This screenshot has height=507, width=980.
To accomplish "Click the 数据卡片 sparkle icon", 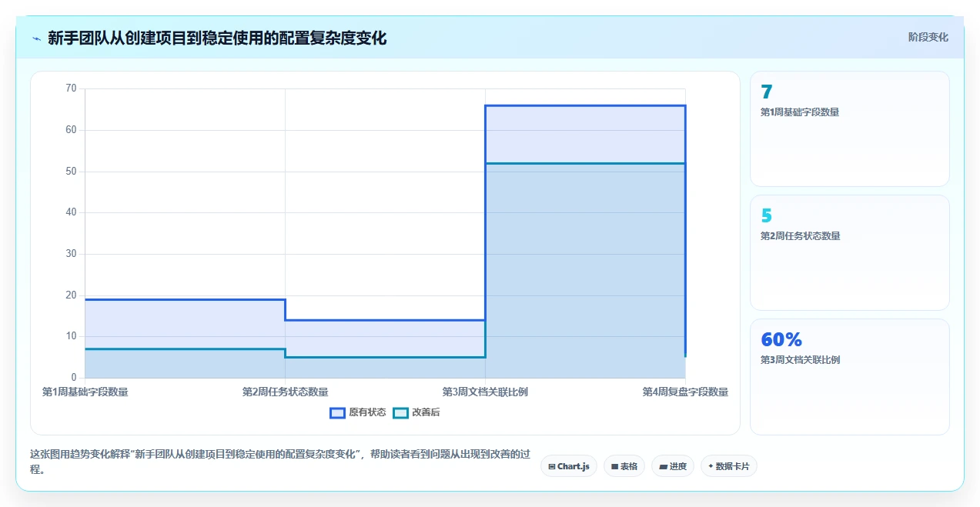I will click(x=711, y=466).
